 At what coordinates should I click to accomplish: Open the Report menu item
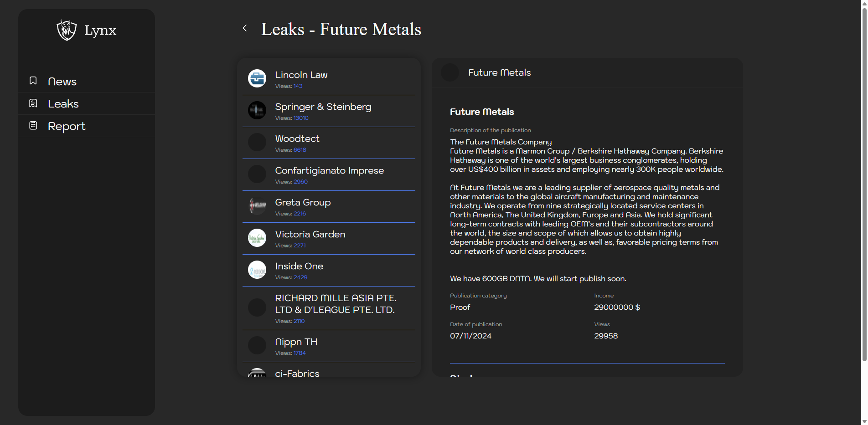tap(67, 126)
